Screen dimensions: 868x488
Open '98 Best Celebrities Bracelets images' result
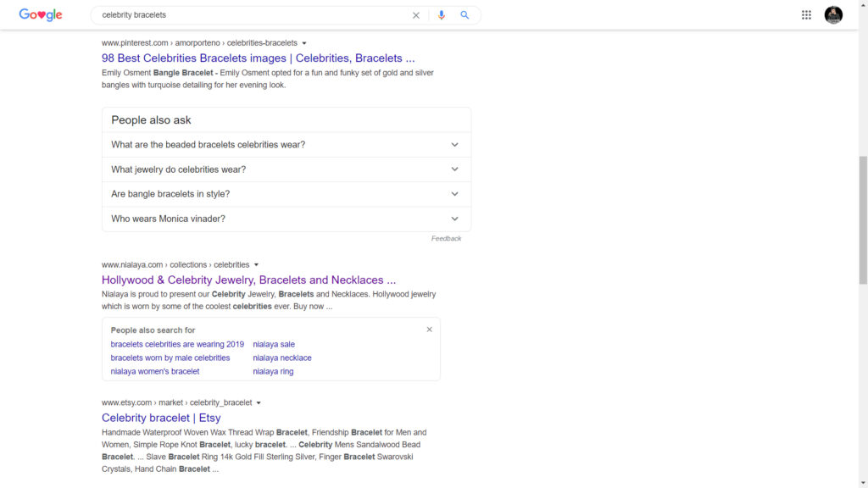[x=258, y=58]
